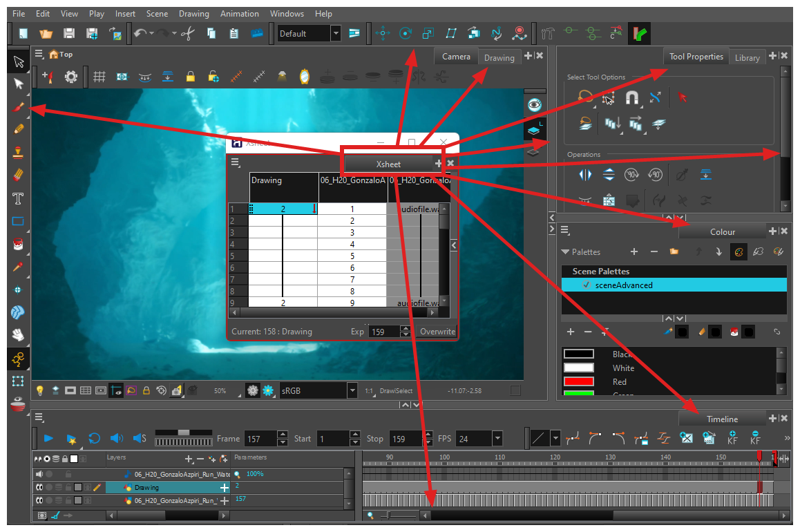Toggle visibility of the Drawing layer
Screen dimensions: 800x532
[x=39, y=487]
